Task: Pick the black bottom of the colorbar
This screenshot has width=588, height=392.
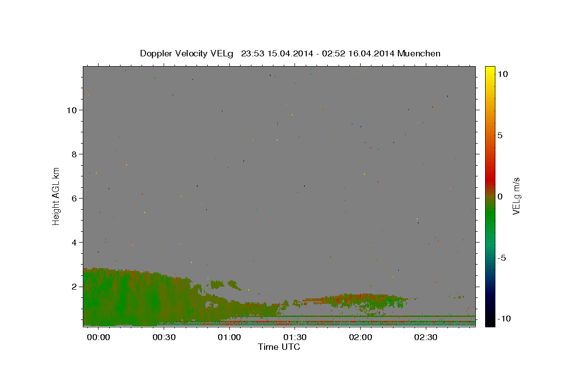Action: [490, 321]
